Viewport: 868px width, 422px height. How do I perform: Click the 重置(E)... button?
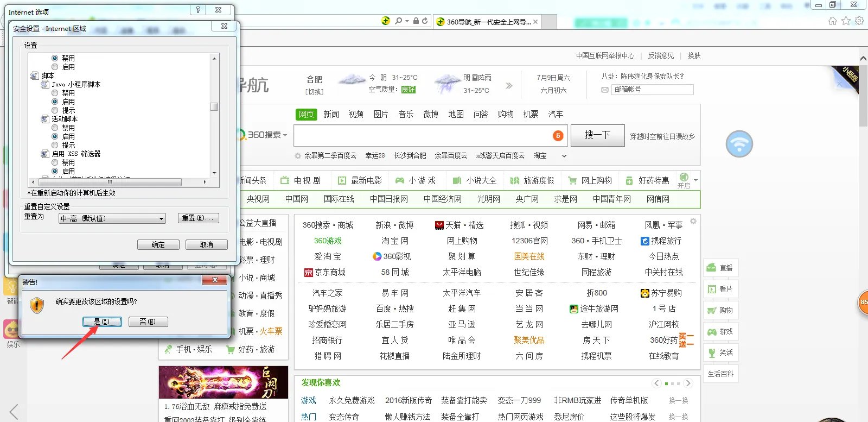point(199,218)
